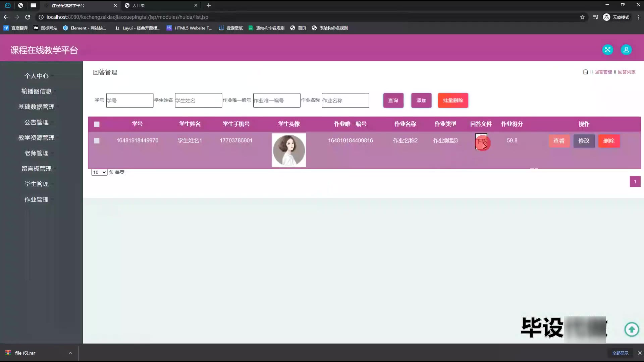Open Element bookmark
Image resolution: width=644 pixels, height=362 pixels.
(x=85, y=28)
